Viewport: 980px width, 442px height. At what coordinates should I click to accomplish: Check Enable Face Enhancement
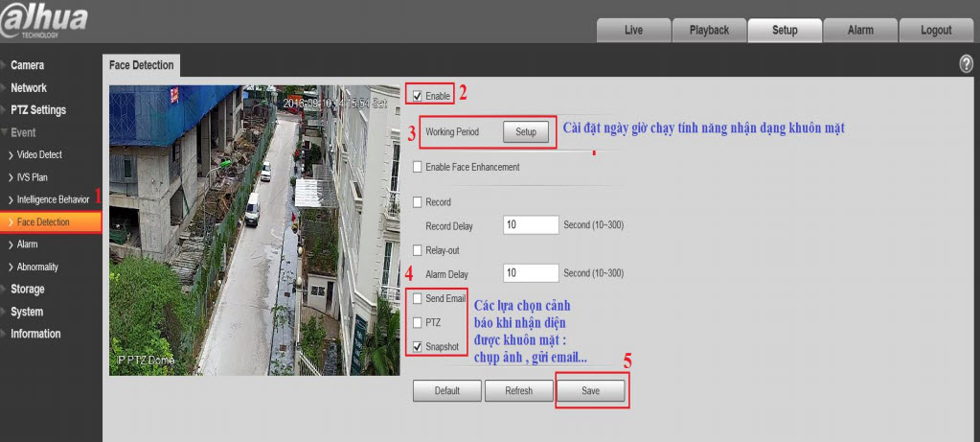pyautogui.click(x=418, y=167)
